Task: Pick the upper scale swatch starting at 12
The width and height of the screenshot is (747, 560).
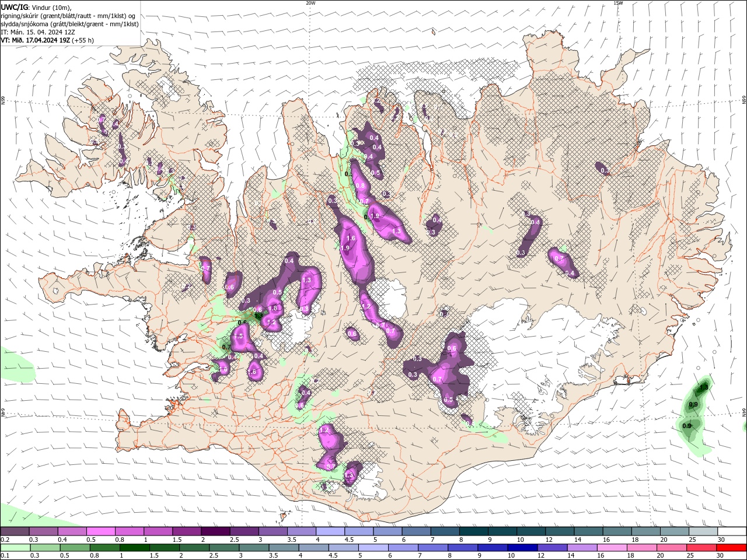Action: (x=560, y=531)
